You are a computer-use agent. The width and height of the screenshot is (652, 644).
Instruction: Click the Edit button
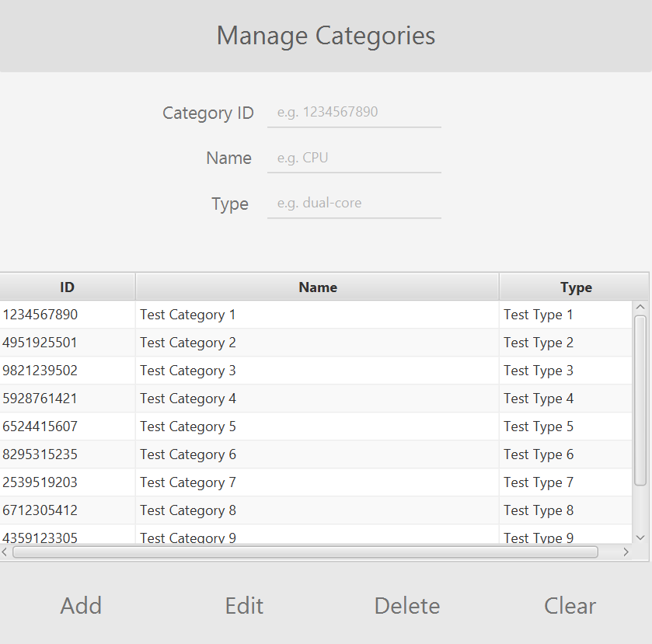coord(244,606)
